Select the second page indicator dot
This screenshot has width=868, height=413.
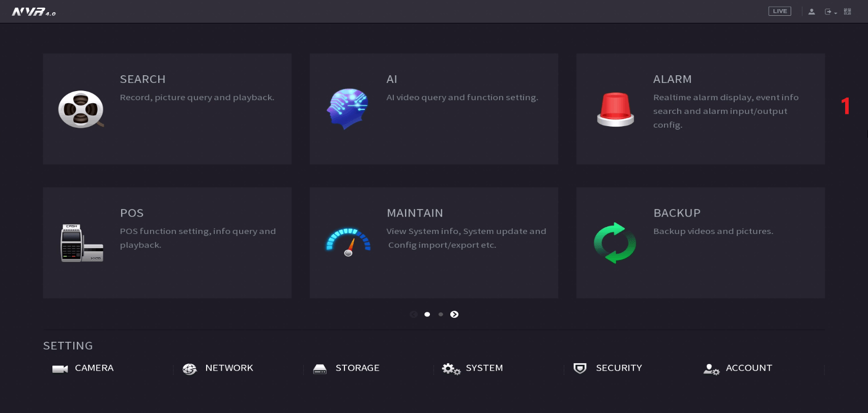(441, 314)
